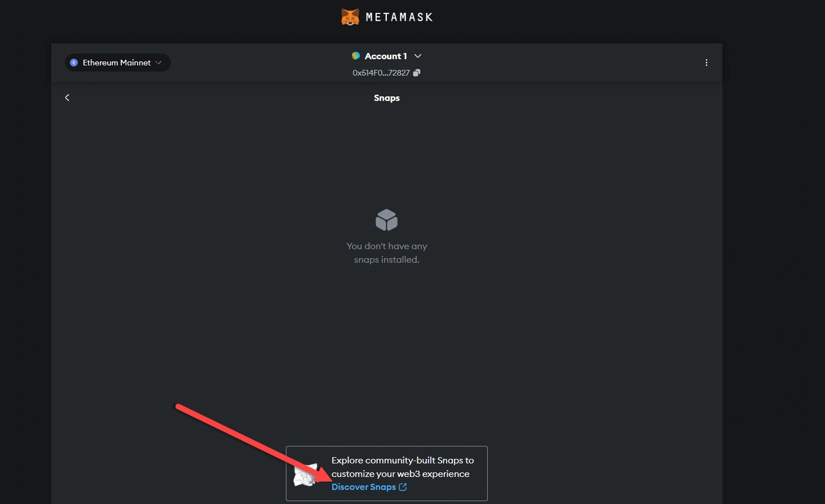The image size is (825, 504).
Task: Click the external link icon beside Discover Snaps
Action: coord(403,487)
